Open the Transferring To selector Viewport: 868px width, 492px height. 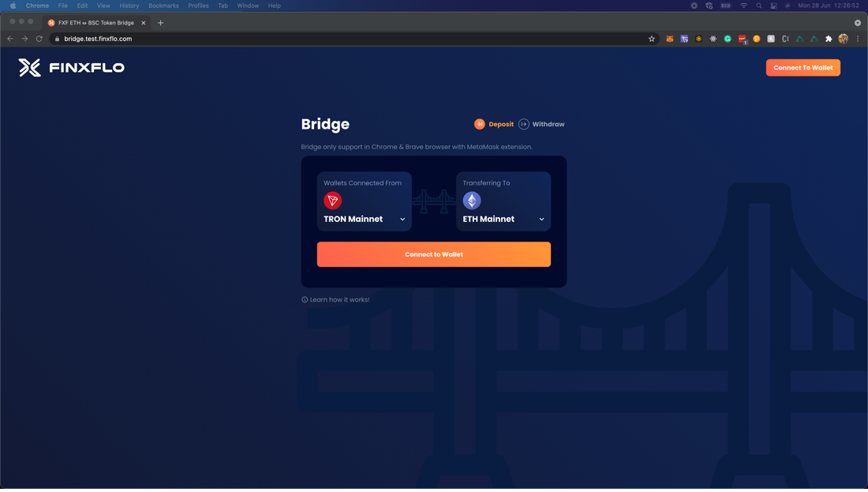tap(503, 201)
